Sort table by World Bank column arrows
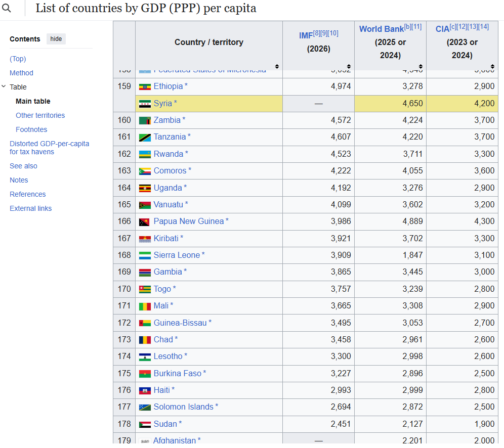Screen dimensions: 504x448 [421, 66]
